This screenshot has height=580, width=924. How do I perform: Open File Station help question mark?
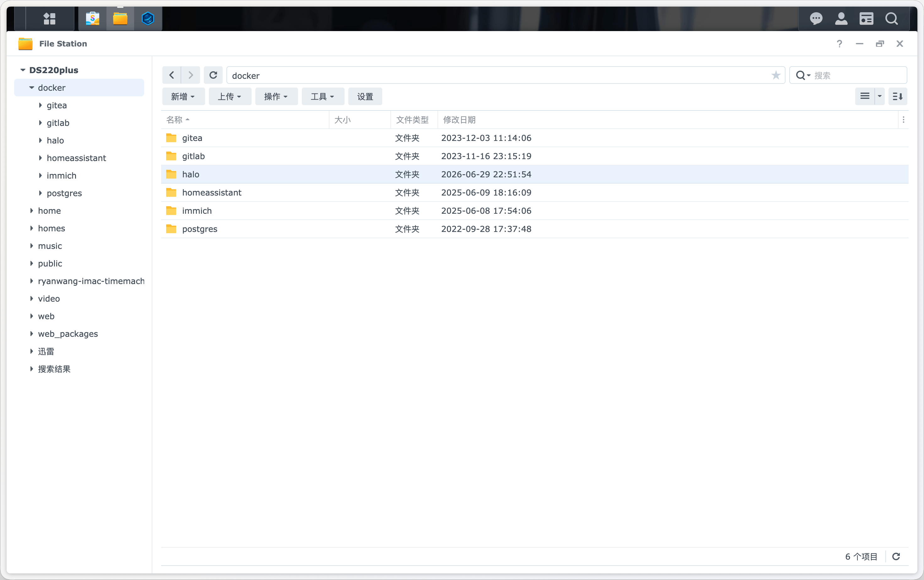tap(839, 44)
